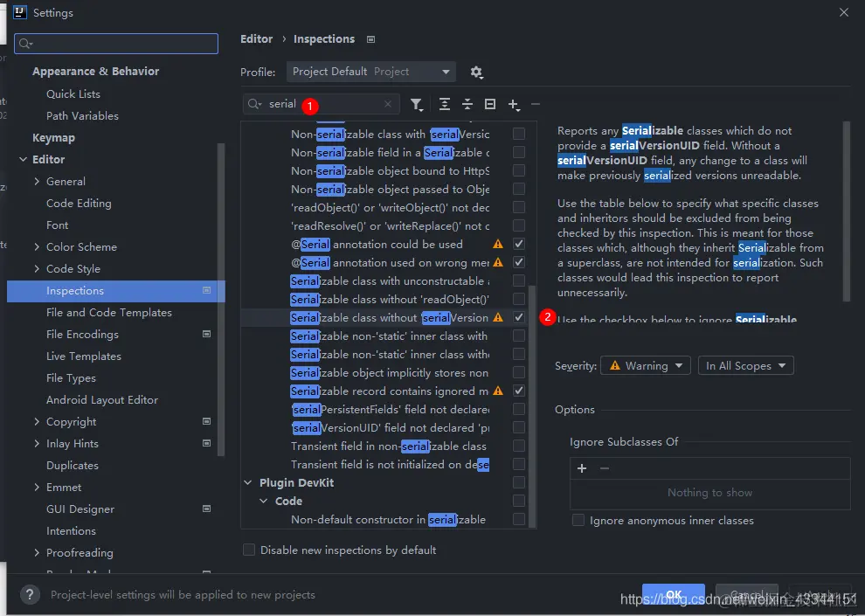Expand the Emmet settings node

37,487
